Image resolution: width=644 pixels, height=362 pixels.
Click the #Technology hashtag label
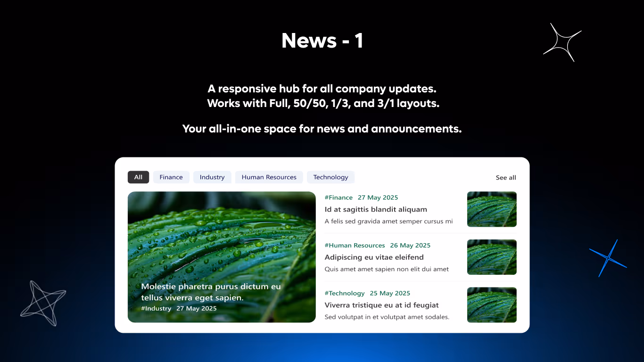coord(345,293)
